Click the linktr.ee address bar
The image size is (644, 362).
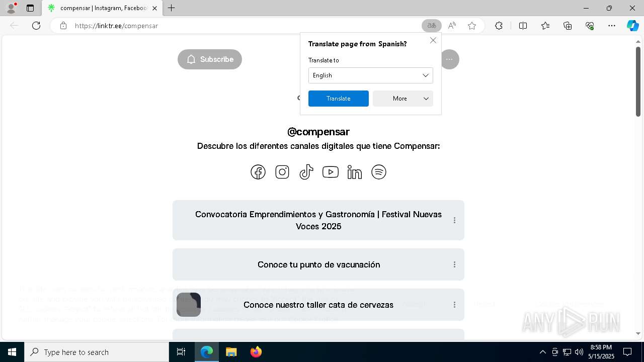pos(242,26)
